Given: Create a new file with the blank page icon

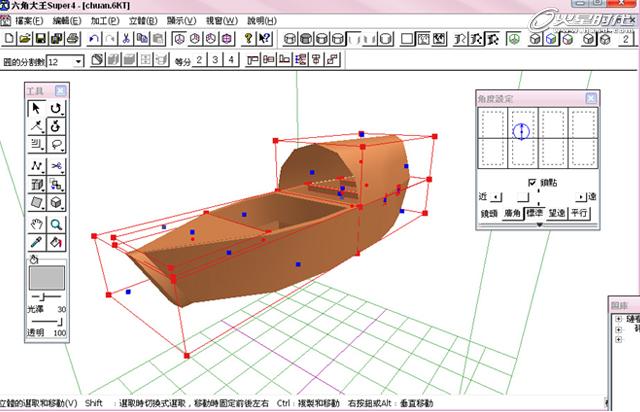Looking at the screenshot, I should [9, 39].
